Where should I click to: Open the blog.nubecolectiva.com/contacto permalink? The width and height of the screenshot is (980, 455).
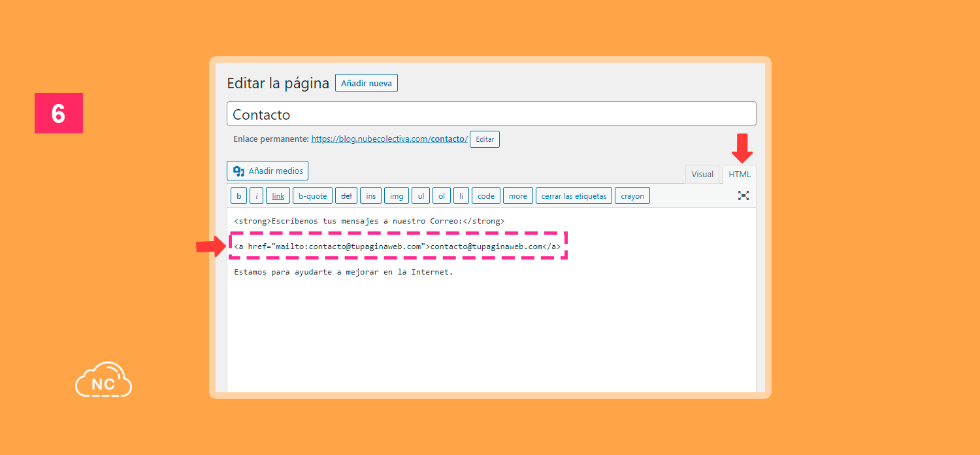point(389,139)
